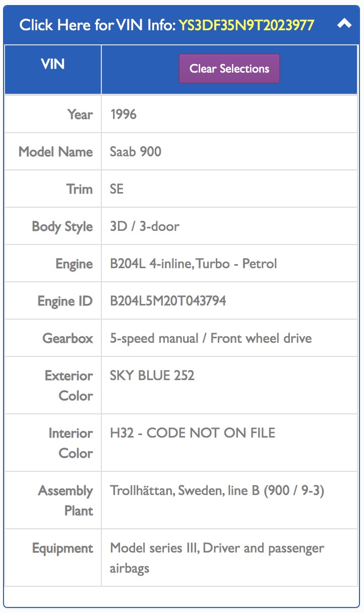Select the 5-speed manual gearbox value
Viewport: 364px width, 613px height.
(211, 338)
